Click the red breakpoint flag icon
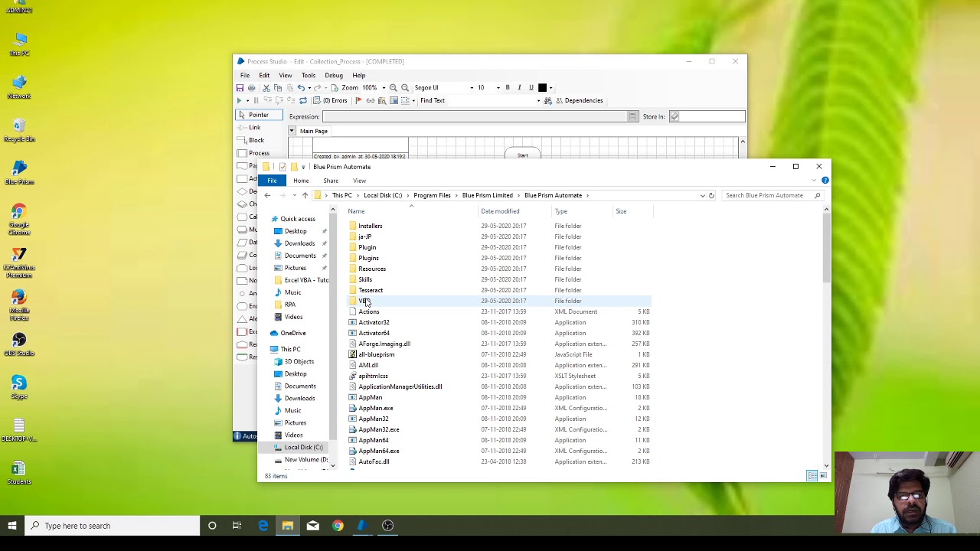Image resolution: width=980 pixels, height=551 pixels. [x=358, y=101]
